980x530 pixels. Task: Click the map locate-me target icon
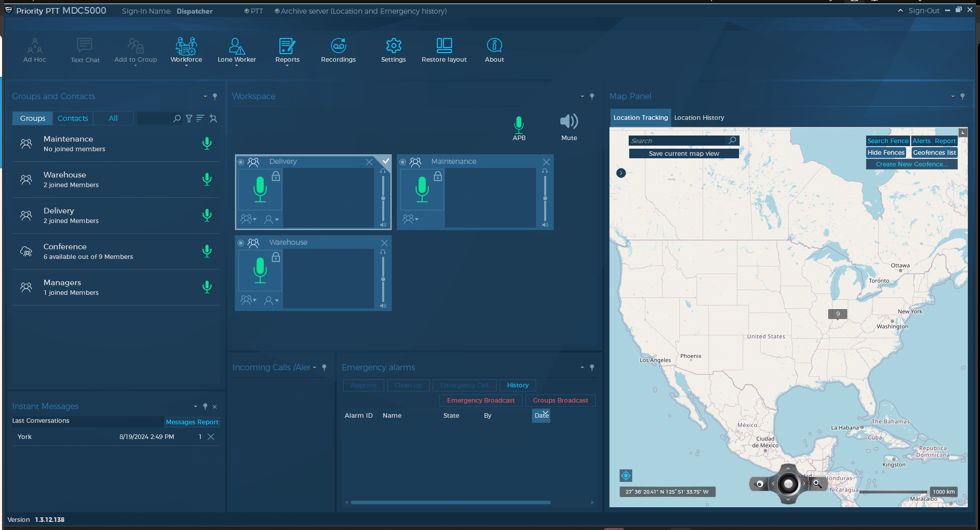[626, 475]
